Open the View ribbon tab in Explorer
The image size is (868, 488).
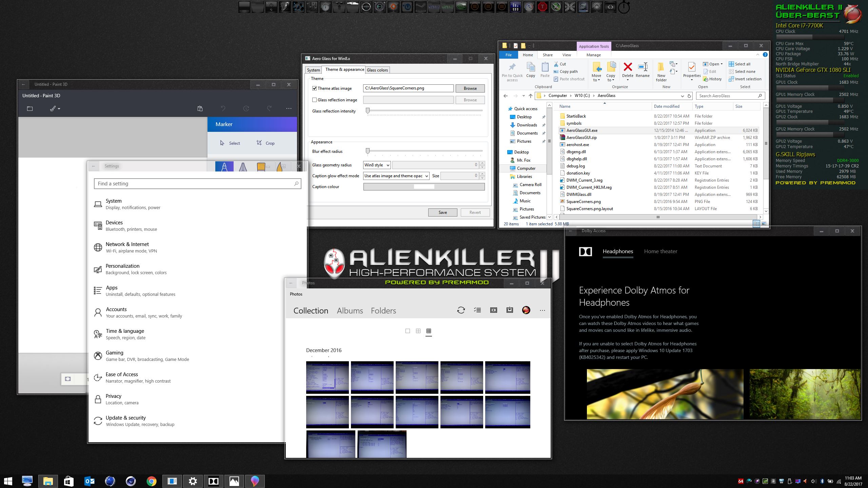567,55
